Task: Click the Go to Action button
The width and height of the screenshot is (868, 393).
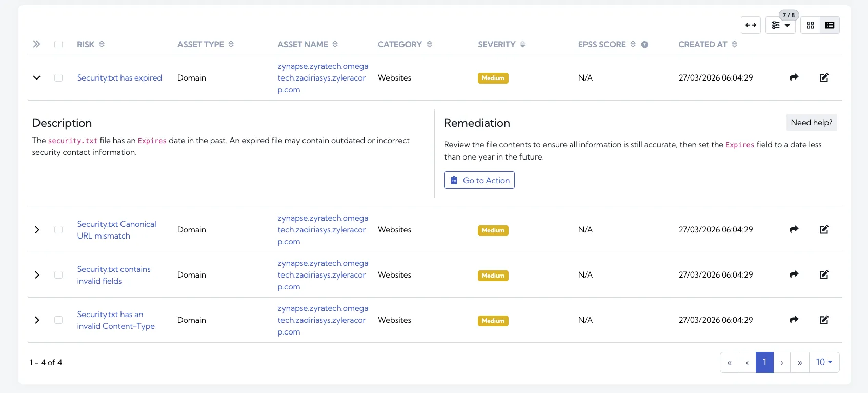Action: 479,180
